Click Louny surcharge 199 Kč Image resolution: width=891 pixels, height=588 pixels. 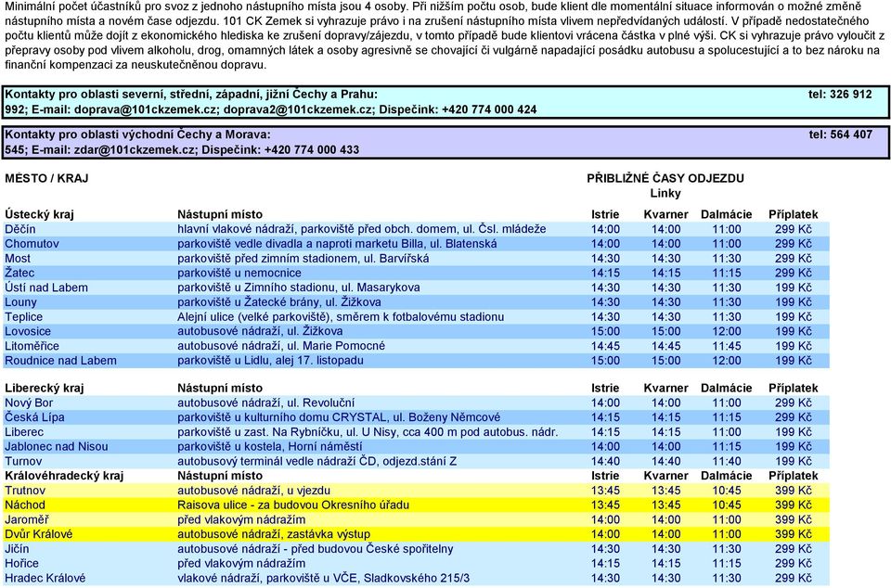(794, 302)
